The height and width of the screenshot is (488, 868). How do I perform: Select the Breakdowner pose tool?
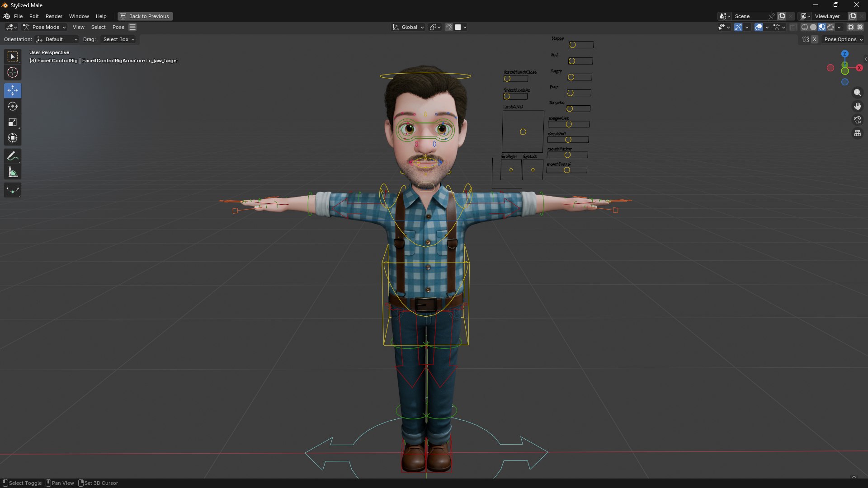pos(13,190)
